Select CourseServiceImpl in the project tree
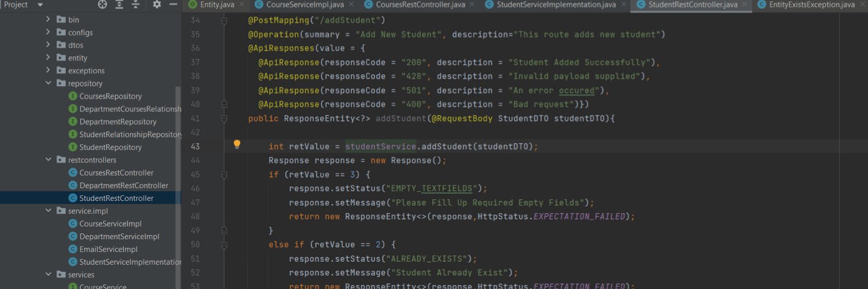This screenshot has height=289, width=868. click(x=110, y=224)
